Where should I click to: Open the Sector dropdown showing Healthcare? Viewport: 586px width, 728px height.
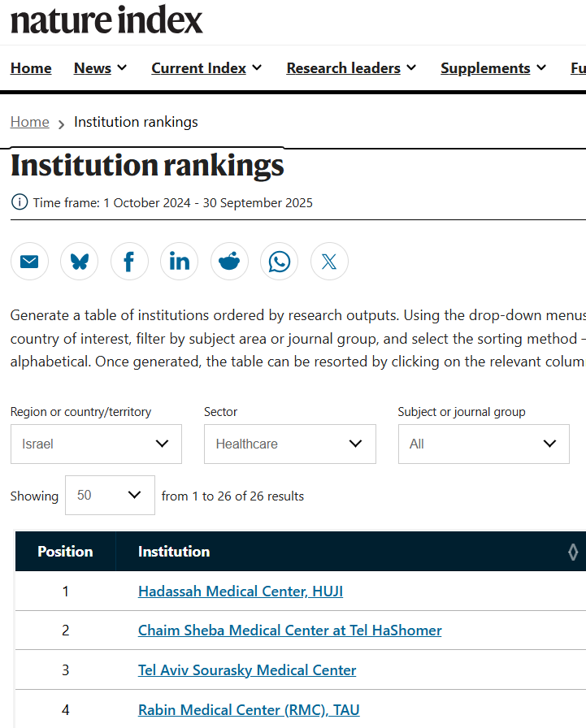289,444
